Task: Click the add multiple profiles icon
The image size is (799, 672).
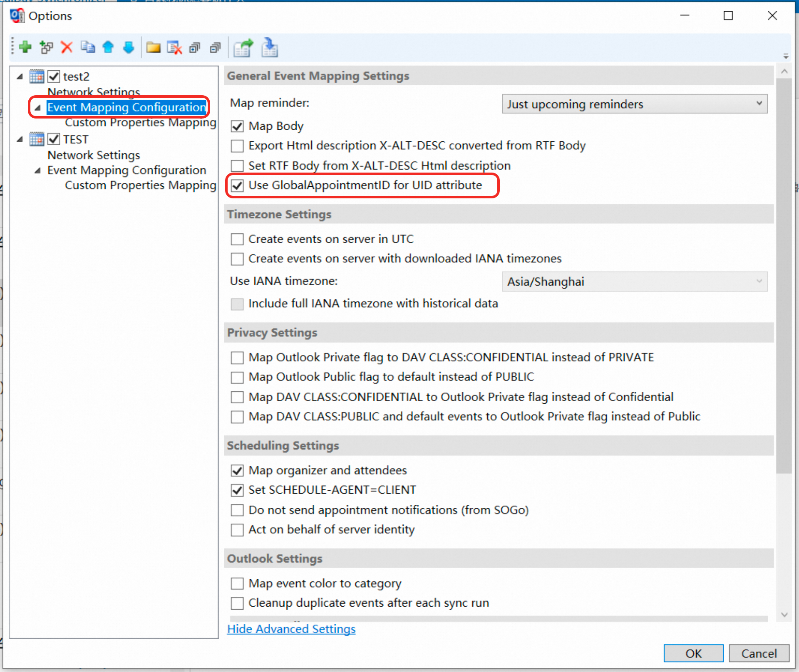Action: click(46, 47)
